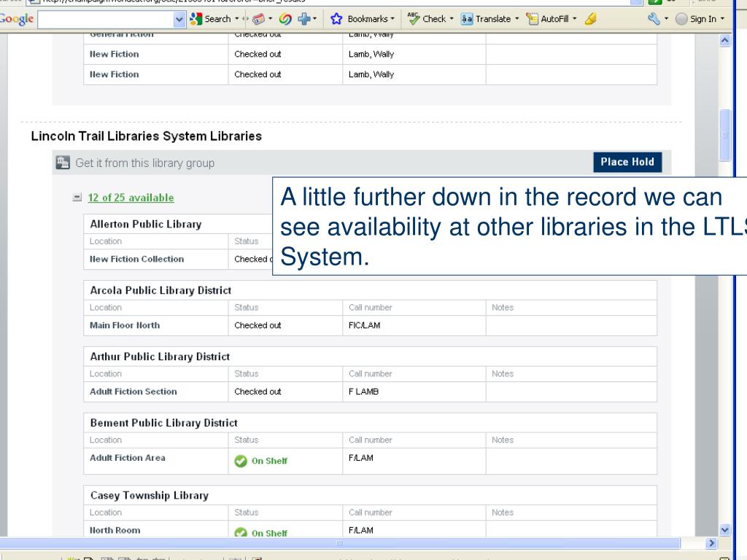This screenshot has width=747, height=560.
Task: Click the Translate button
Action: click(x=486, y=19)
